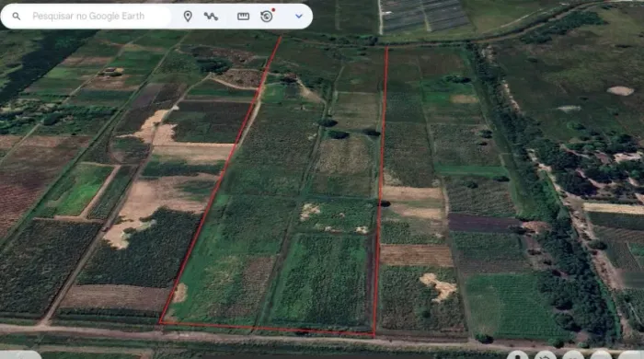Image resolution: width=644 pixels, height=359 pixels.
Task: Expand the toolbar dropdown chevron
Action: pos(299,17)
